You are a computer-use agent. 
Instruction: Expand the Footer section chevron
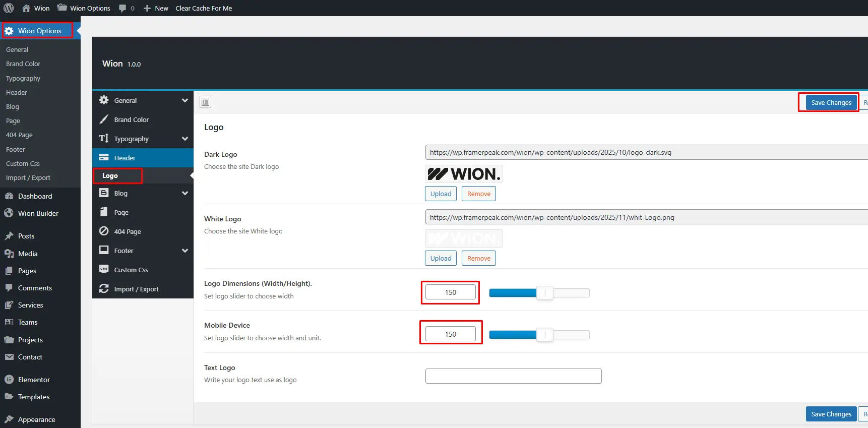click(185, 251)
